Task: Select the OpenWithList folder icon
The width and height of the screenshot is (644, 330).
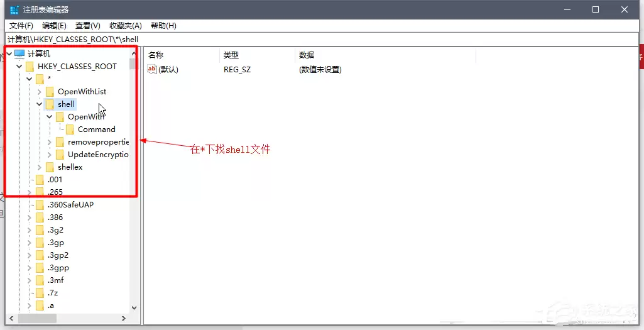Action: [x=50, y=92]
